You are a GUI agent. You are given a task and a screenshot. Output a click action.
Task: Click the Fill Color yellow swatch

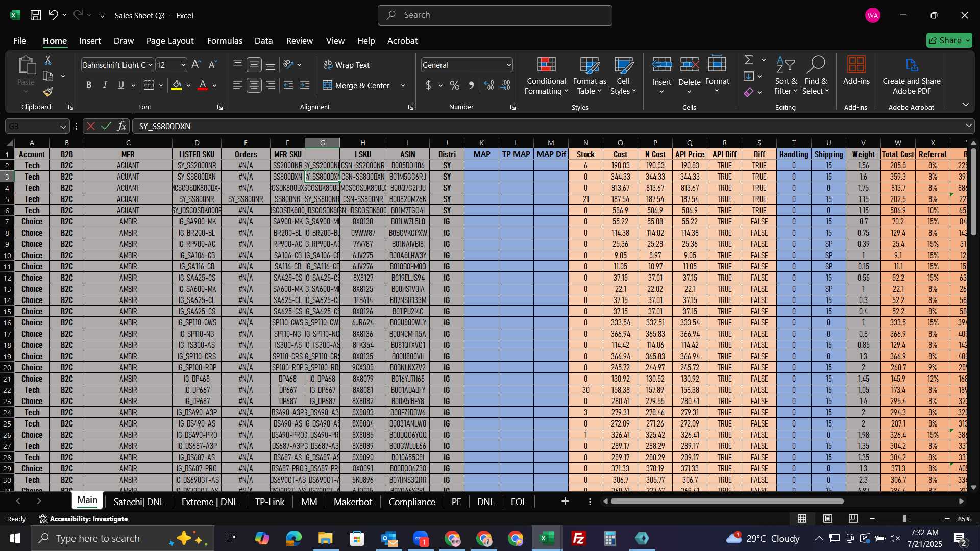177,85
